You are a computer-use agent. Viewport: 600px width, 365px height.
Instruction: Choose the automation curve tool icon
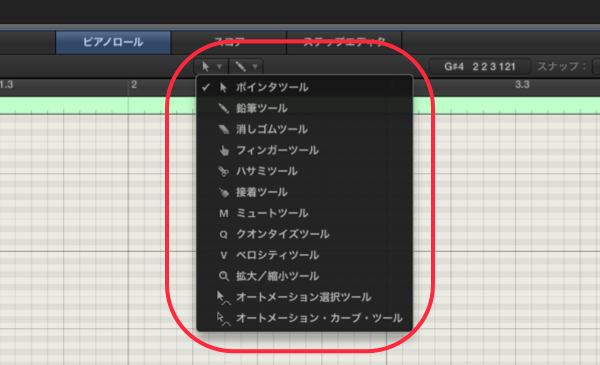click(x=223, y=319)
